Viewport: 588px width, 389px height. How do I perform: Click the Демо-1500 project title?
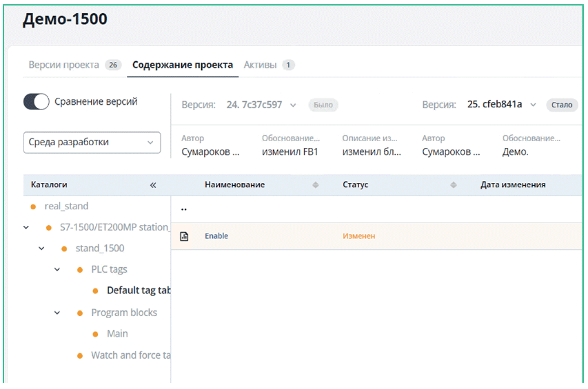point(65,19)
